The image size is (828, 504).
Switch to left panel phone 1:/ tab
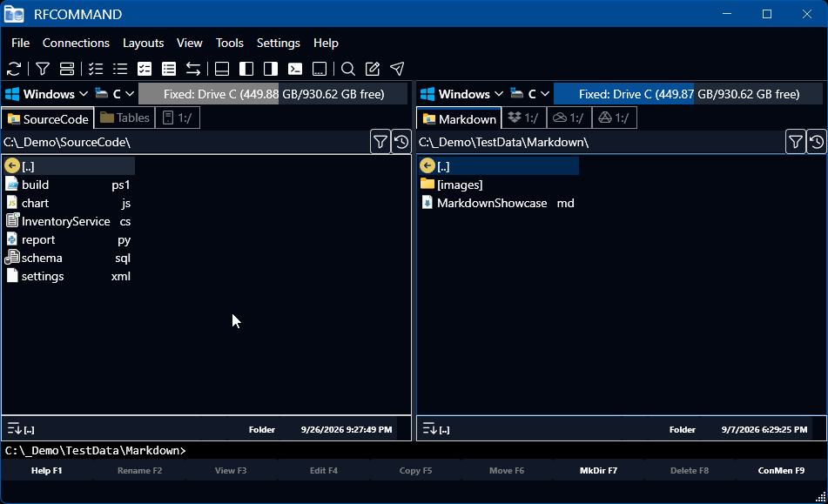[178, 118]
